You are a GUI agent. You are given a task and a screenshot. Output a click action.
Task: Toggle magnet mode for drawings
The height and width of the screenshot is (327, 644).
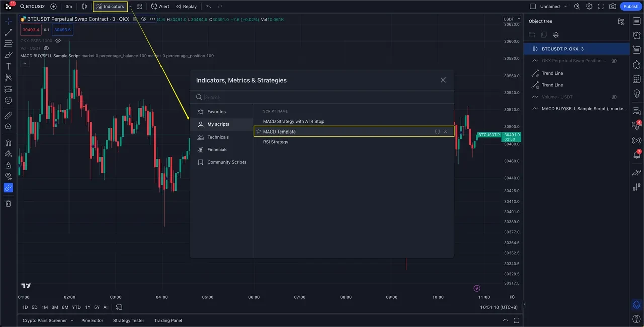coord(8,143)
